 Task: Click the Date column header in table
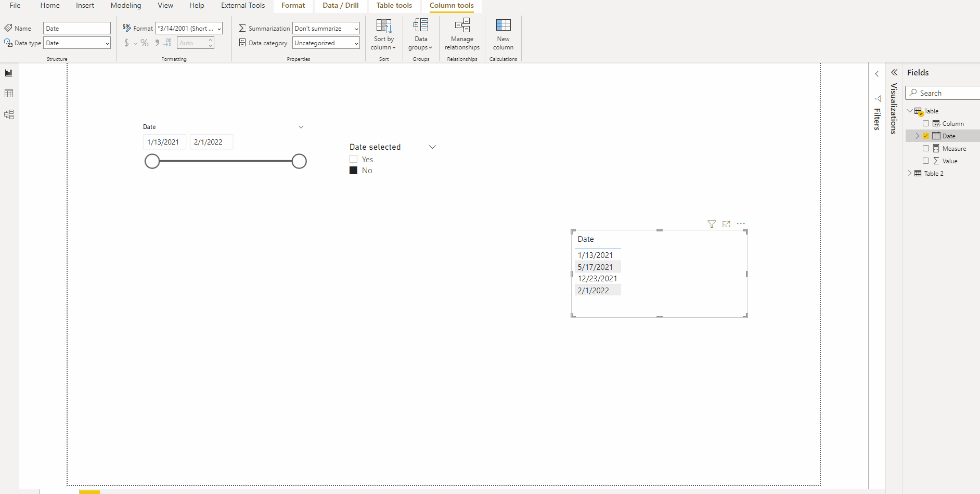point(586,239)
